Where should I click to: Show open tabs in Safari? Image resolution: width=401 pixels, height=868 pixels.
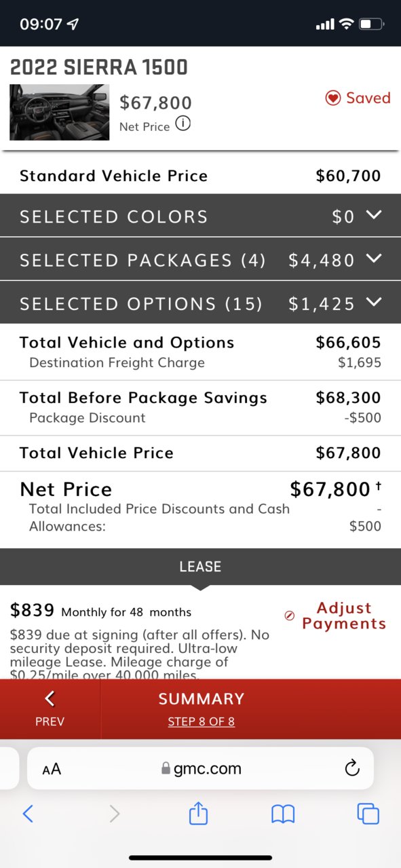pos(368,813)
